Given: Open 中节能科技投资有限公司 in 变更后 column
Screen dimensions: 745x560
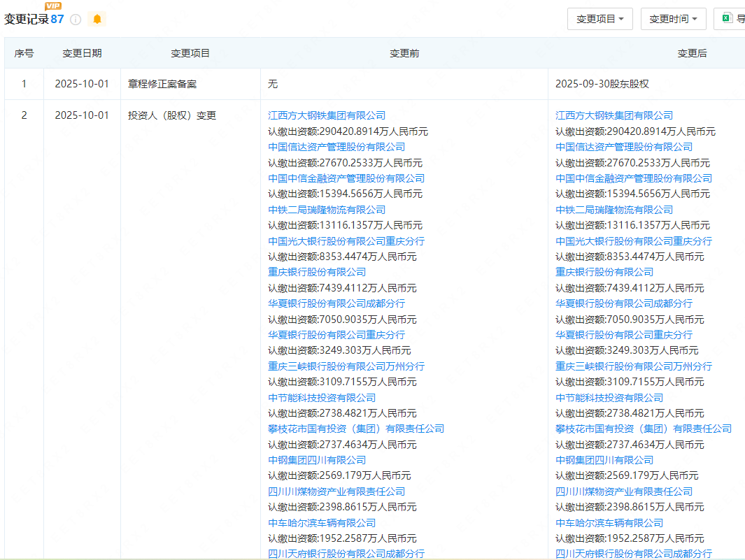Looking at the screenshot, I should click(609, 398).
